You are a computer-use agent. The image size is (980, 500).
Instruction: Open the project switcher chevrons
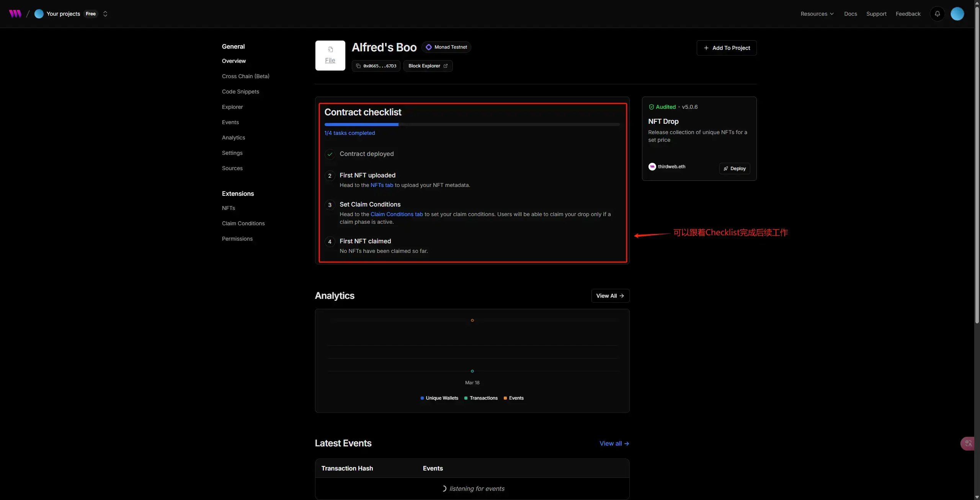click(x=105, y=14)
